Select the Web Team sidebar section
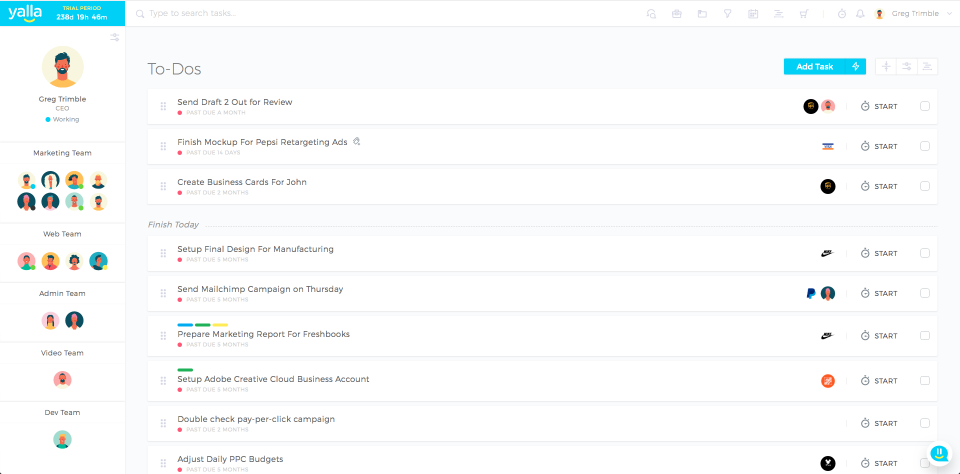960x474 pixels. tap(62, 234)
